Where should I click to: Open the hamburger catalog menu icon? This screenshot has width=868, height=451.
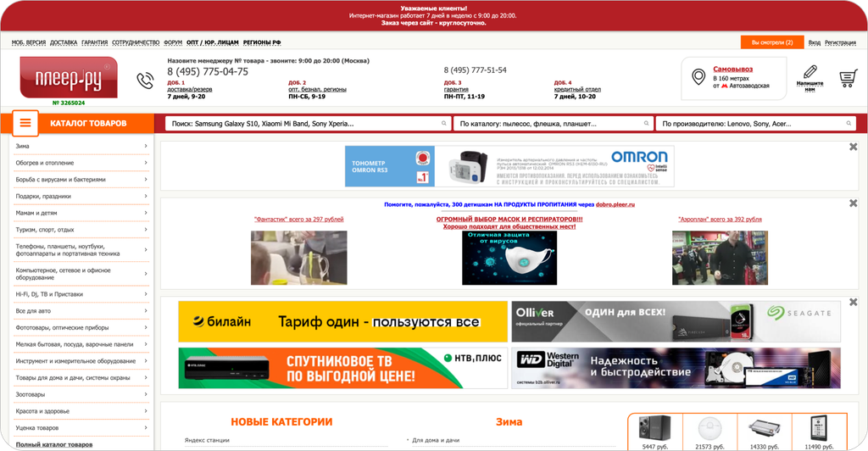point(25,123)
